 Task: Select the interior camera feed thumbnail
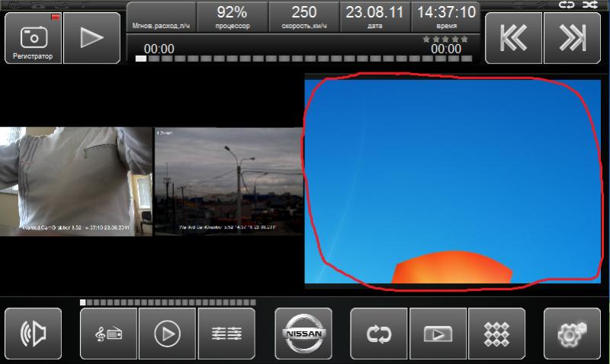[x=76, y=181]
